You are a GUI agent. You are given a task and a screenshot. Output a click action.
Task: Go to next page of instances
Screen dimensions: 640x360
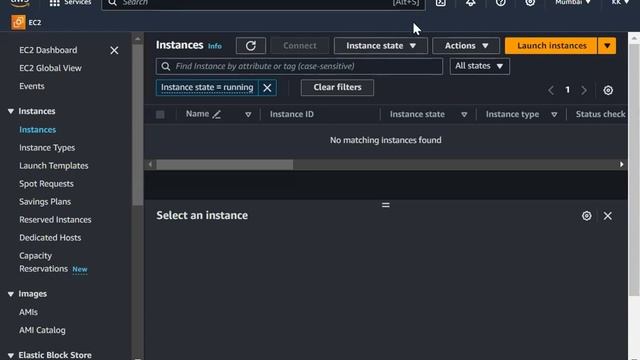point(584,90)
